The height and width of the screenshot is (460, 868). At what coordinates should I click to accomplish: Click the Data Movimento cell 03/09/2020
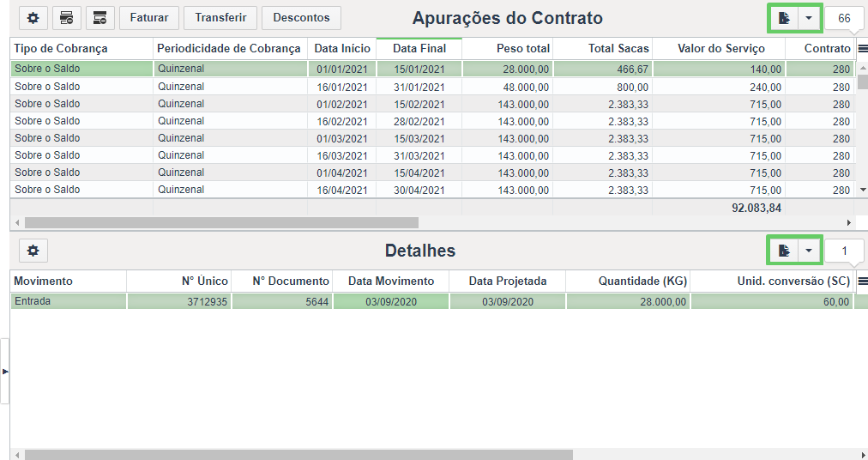(x=391, y=301)
